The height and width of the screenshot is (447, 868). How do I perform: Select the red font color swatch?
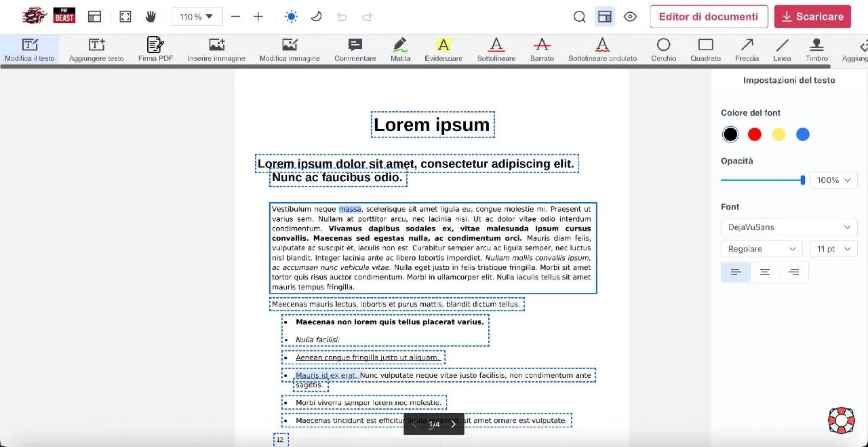click(x=754, y=134)
